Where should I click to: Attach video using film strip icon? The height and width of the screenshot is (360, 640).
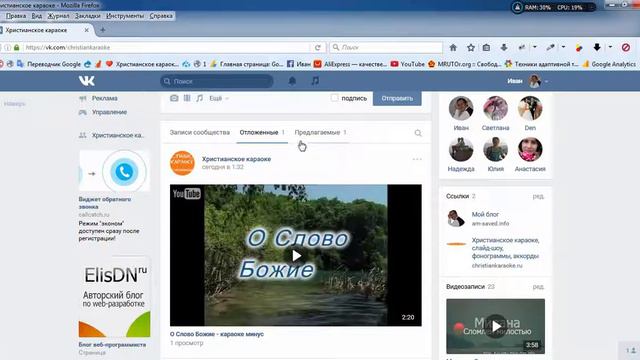[x=187, y=98]
